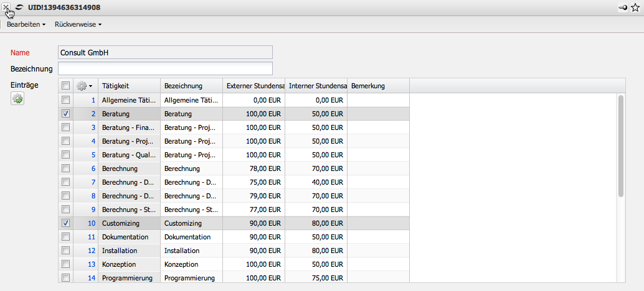
Task: Toggle the select-all checkbox in table header
Action: click(x=66, y=86)
